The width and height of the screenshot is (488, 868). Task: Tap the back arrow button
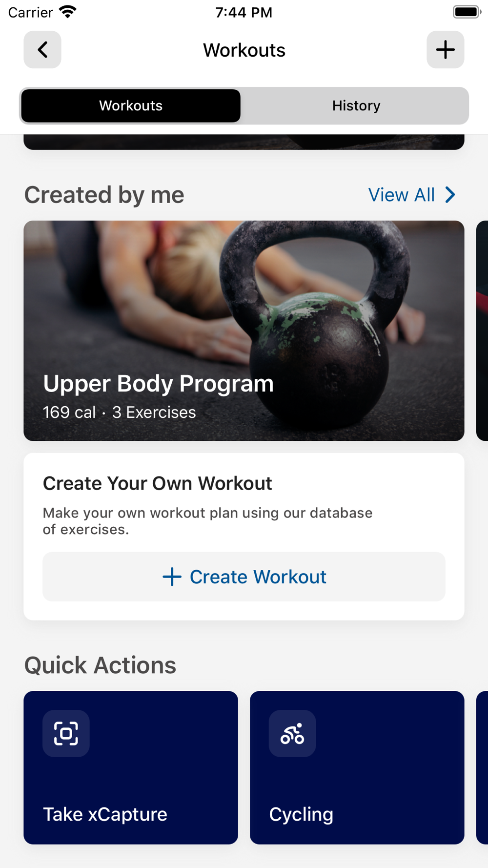tap(42, 50)
